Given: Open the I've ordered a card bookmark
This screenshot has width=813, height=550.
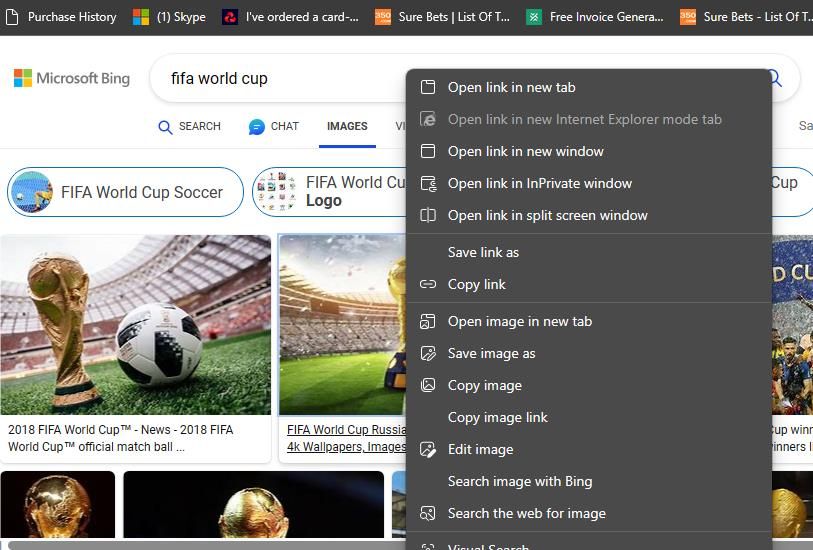Looking at the screenshot, I should (x=290, y=17).
